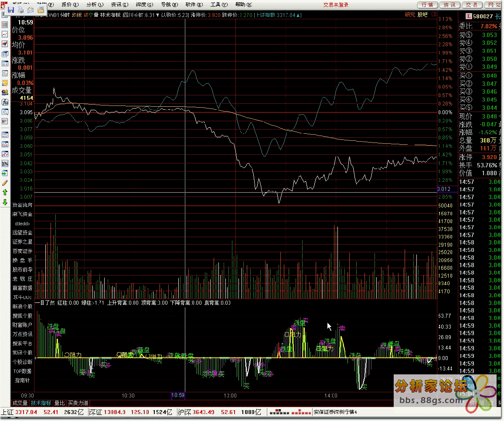
Task: Click the green arrow into-box sidebar icon
Action: (x=5, y=173)
